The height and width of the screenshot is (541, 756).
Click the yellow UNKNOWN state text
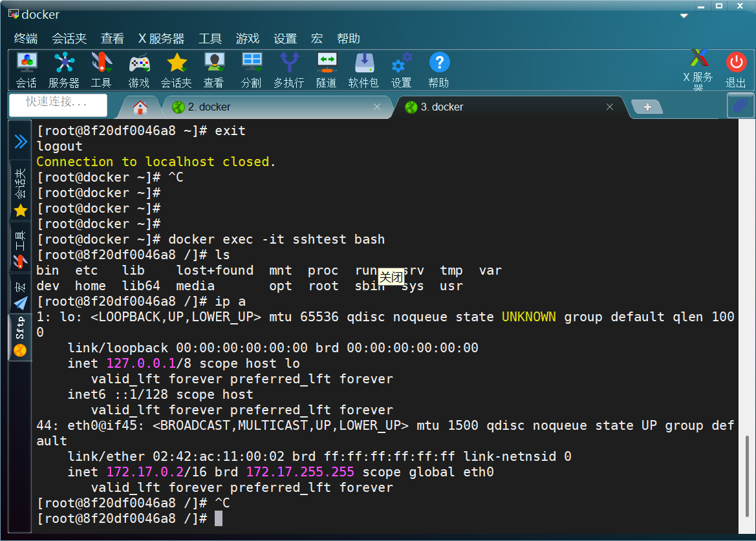click(528, 317)
